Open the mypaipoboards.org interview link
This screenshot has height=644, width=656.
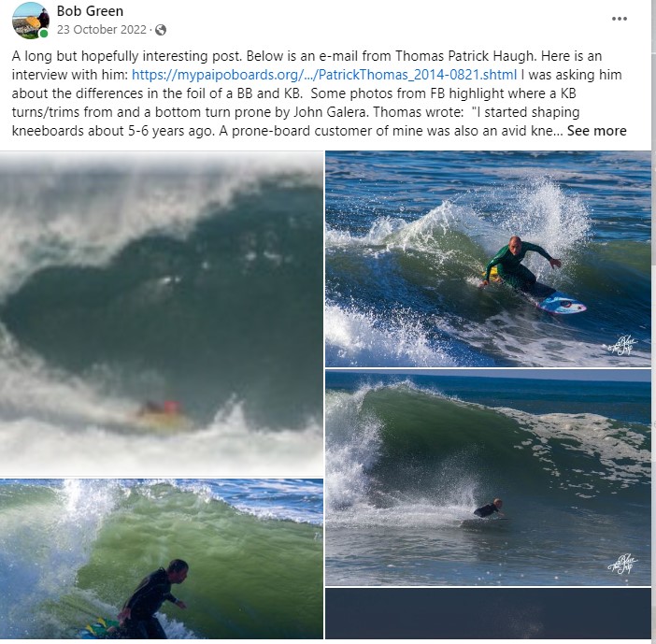click(x=324, y=75)
